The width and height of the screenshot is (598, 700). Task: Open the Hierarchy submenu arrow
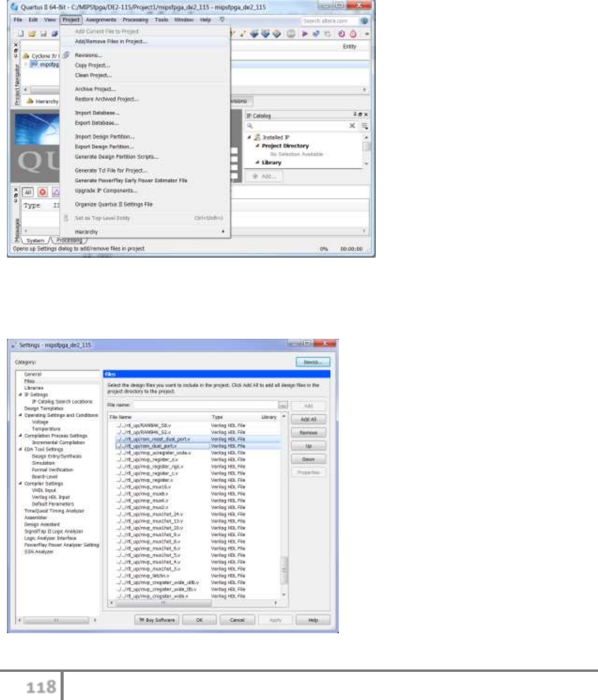223,231
